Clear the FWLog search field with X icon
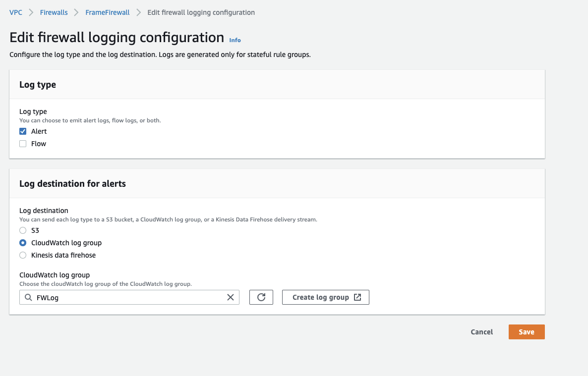 (x=231, y=297)
